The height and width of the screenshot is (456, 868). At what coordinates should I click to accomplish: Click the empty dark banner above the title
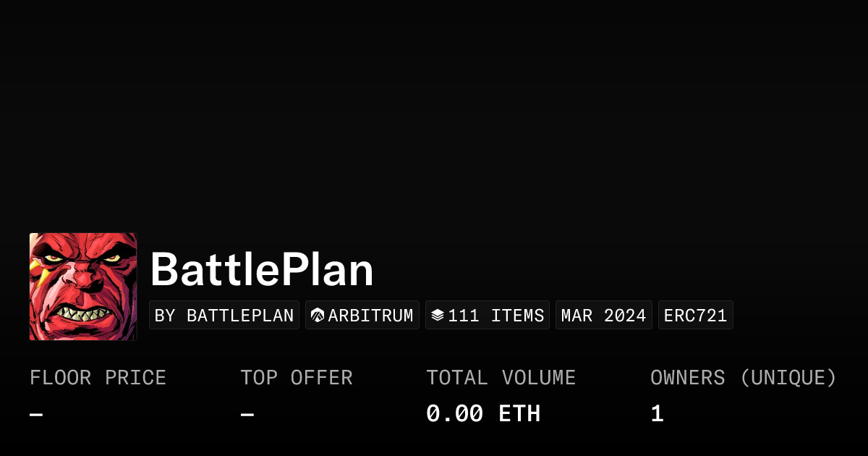[434, 109]
